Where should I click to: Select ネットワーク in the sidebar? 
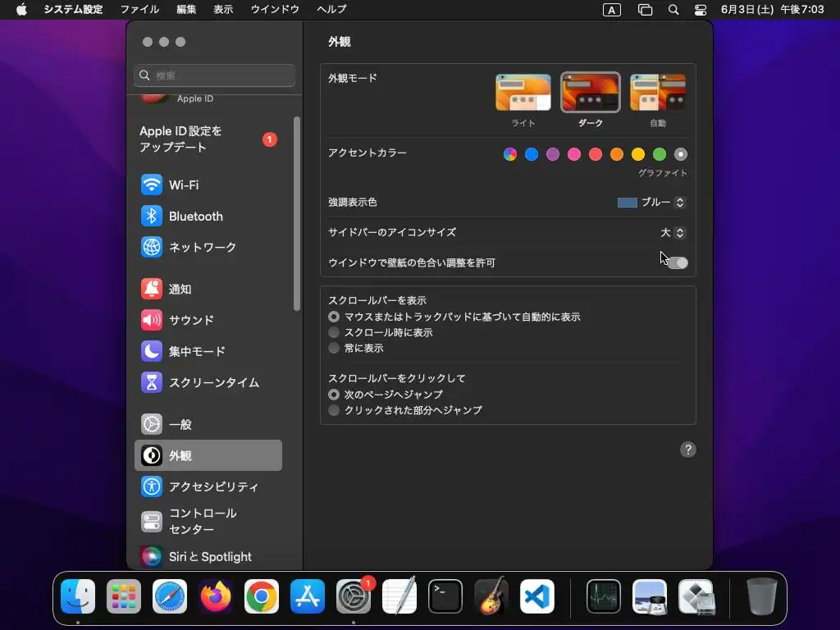tap(208, 247)
